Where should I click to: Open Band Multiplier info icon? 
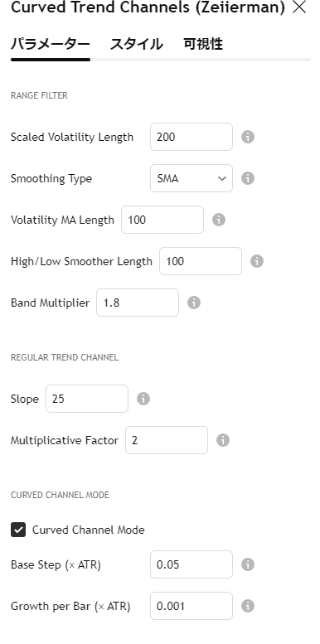[x=194, y=303]
